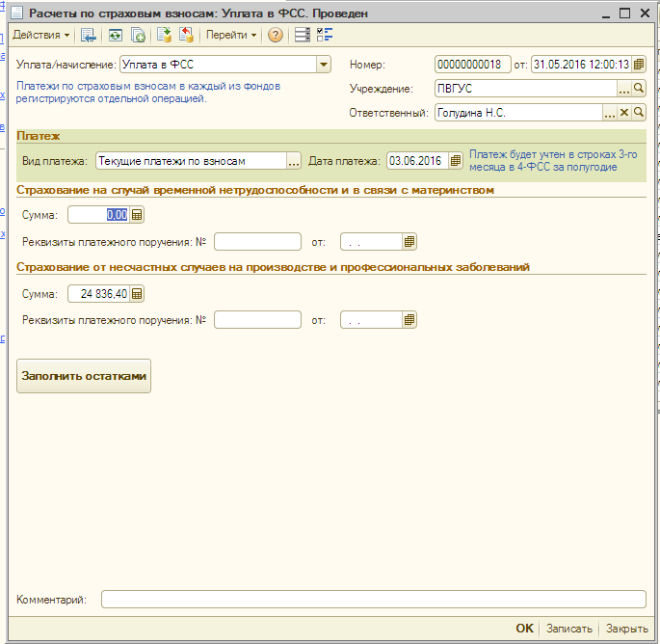The width and height of the screenshot is (660, 644).
Task: Open the Перейти menu
Action: pyautogui.click(x=231, y=36)
